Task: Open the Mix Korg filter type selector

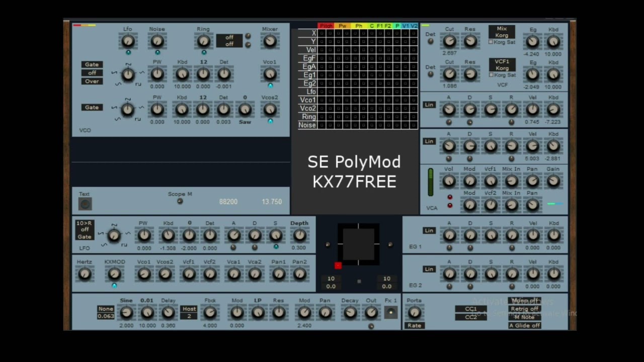Action: tap(502, 32)
